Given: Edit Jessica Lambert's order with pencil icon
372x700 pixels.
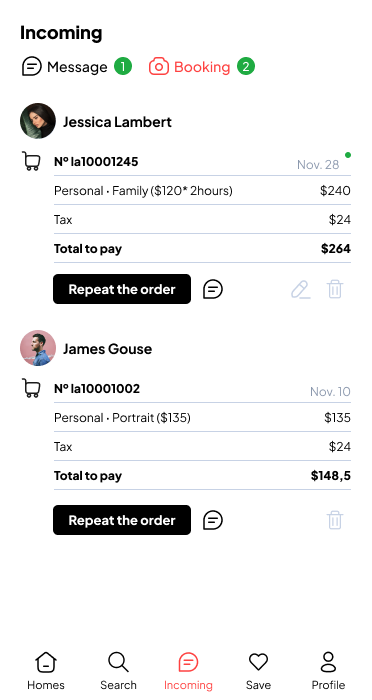Looking at the screenshot, I should pos(301,289).
